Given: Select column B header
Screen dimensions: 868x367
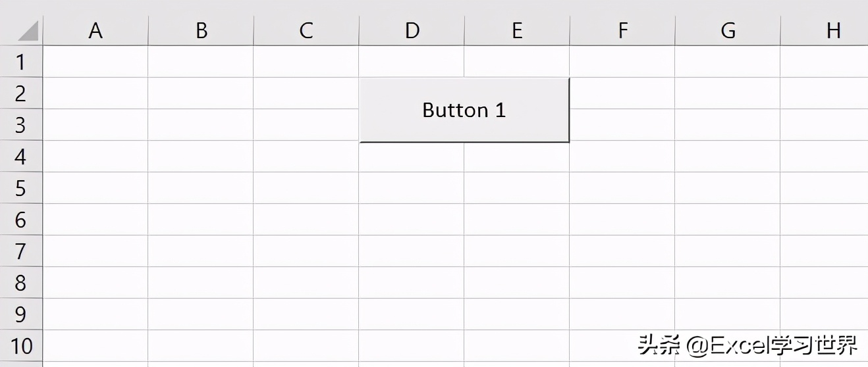Looking at the screenshot, I should pyautogui.click(x=201, y=30).
